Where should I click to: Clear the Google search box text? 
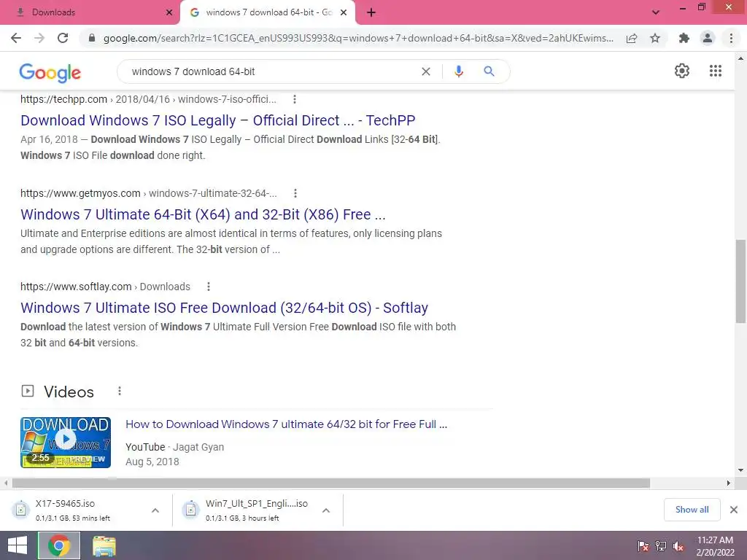(426, 71)
